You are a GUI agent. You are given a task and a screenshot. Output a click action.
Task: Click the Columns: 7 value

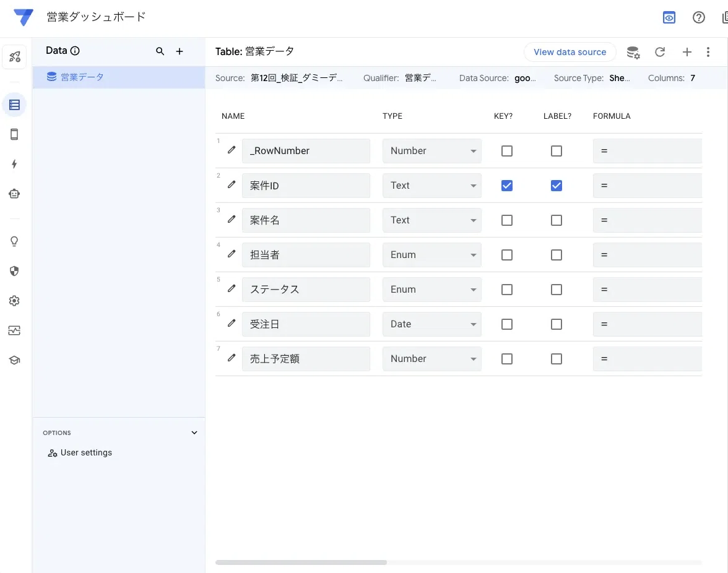pyautogui.click(x=692, y=78)
